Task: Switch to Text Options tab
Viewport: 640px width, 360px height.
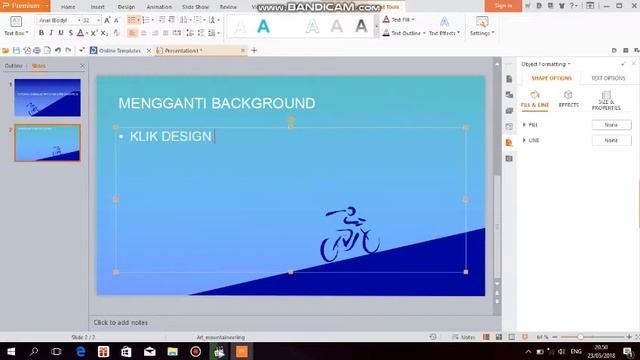Action: [x=608, y=78]
